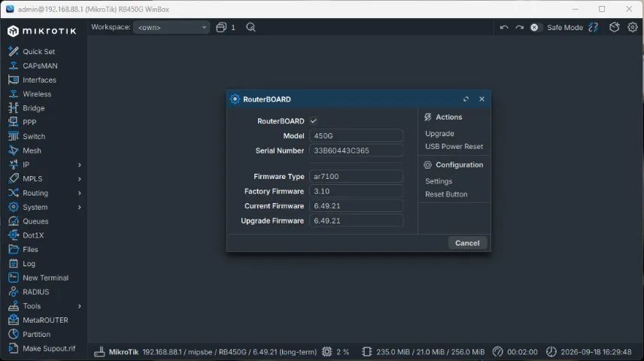Click the search magnifier in toolbar
The width and height of the screenshot is (644, 361).
pos(251,28)
